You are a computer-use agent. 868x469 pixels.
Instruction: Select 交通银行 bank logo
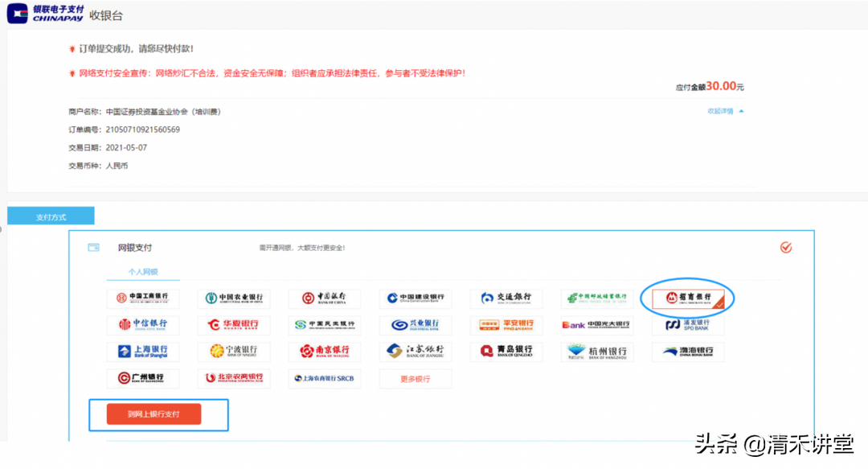(506, 298)
